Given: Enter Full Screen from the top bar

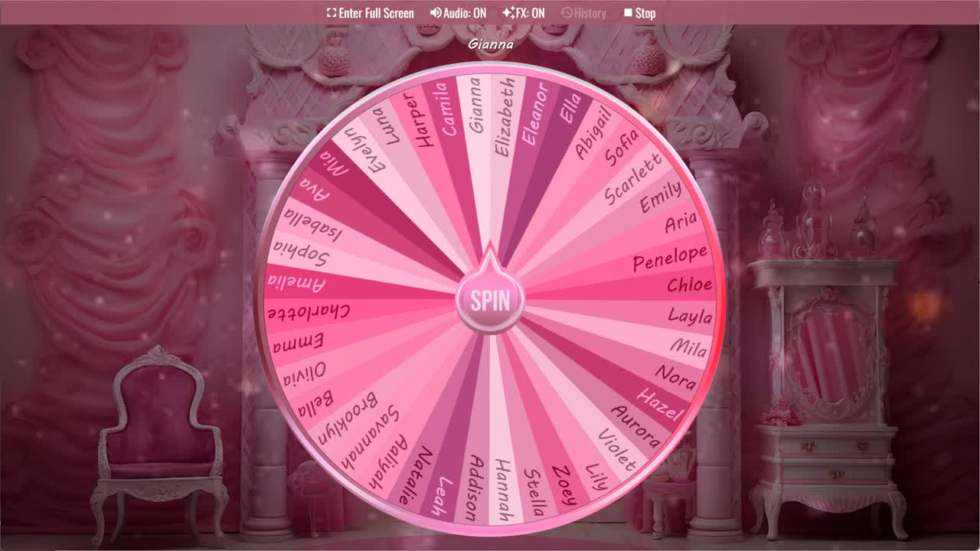Looking at the screenshot, I should tap(371, 13).
